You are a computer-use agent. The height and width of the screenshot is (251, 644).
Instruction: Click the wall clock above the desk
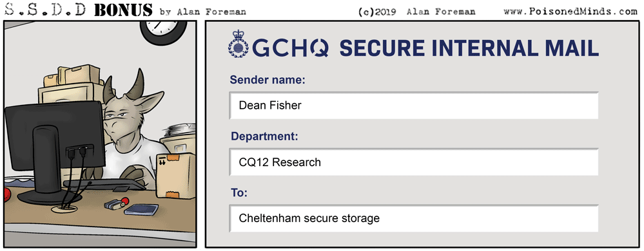click(163, 32)
